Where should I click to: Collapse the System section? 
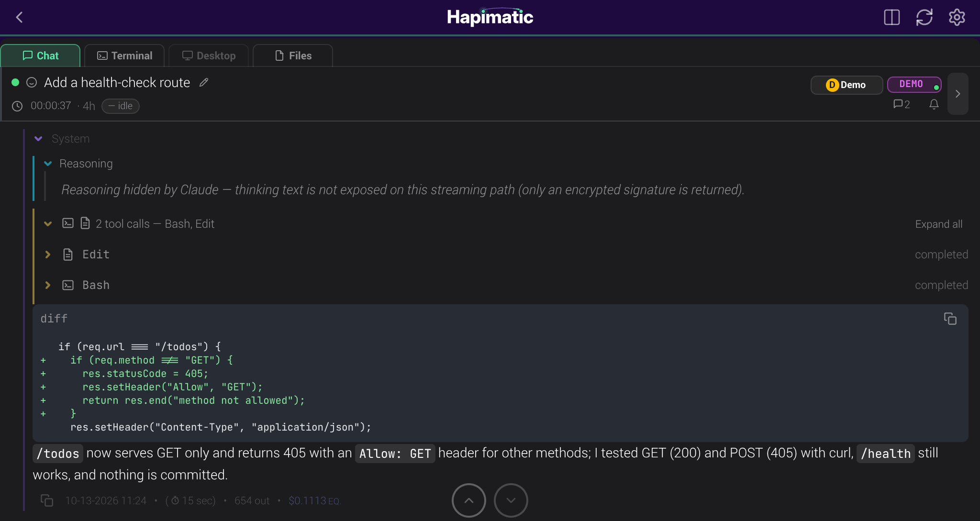[x=38, y=139]
